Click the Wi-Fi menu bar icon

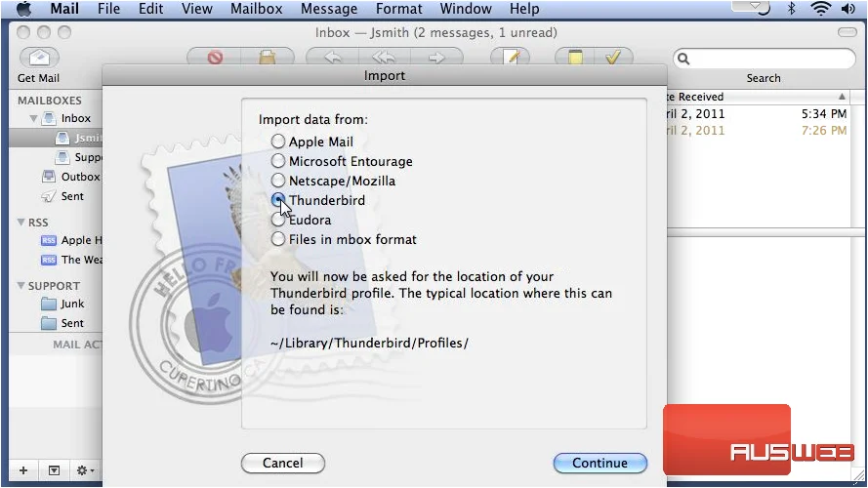click(820, 9)
